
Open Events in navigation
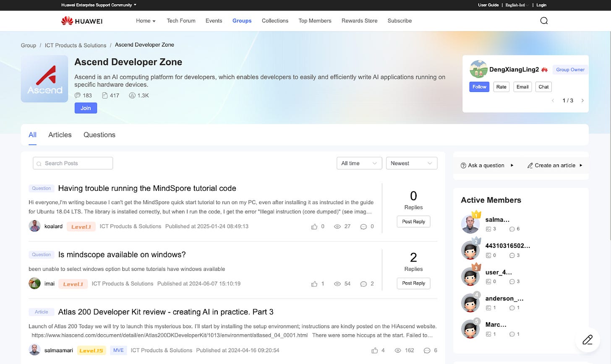coord(214,21)
